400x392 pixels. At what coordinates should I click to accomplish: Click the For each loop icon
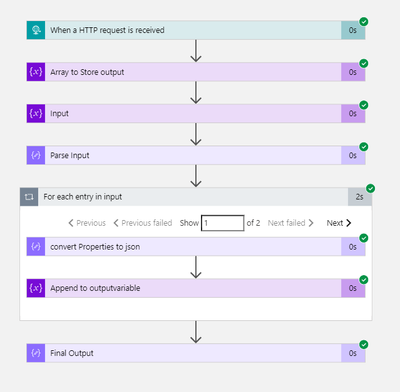click(29, 197)
